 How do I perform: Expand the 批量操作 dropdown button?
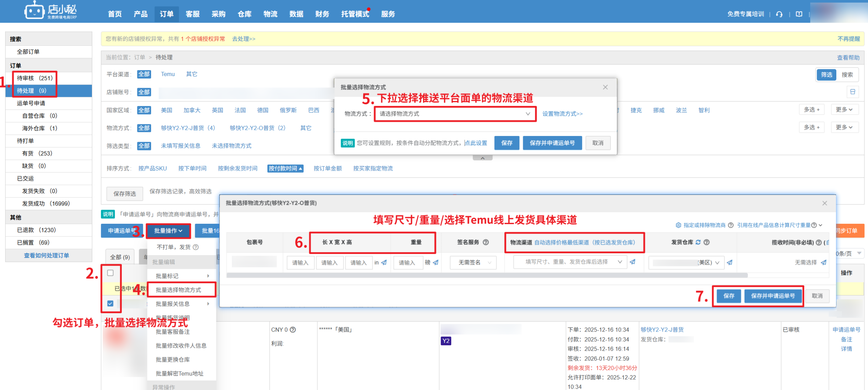(x=168, y=231)
